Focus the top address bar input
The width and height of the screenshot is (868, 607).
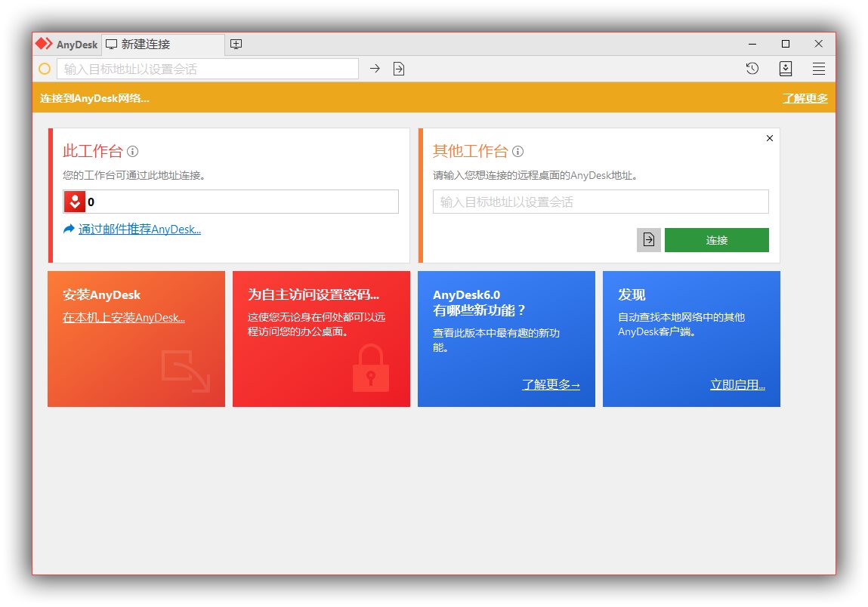(x=208, y=69)
